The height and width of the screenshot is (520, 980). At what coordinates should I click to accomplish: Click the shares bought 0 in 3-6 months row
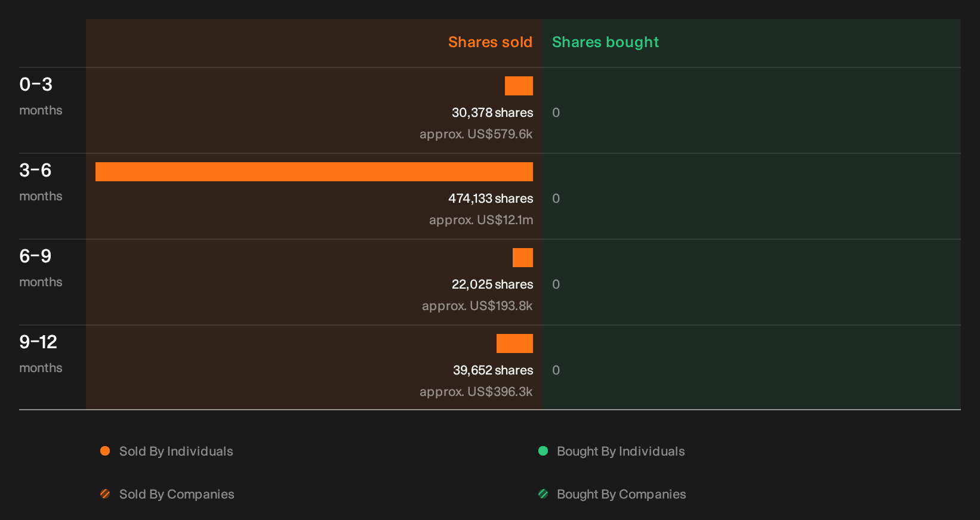click(556, 199)
